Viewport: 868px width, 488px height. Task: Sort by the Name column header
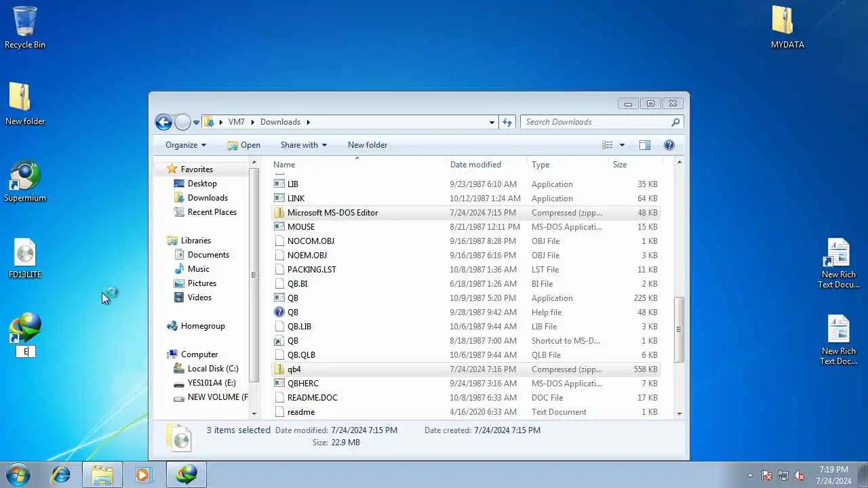[x=358, y=165]
